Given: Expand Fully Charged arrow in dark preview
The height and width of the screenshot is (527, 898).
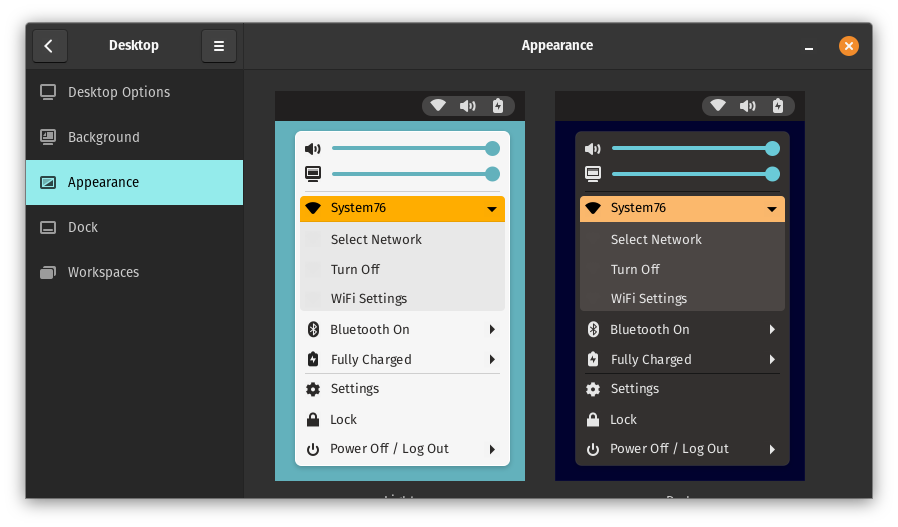Looking at the screenshot, I should [x=772, y=359].
